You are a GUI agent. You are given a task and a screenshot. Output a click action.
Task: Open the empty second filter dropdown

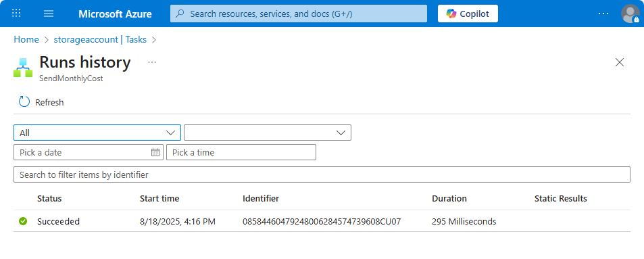[268, 133]
